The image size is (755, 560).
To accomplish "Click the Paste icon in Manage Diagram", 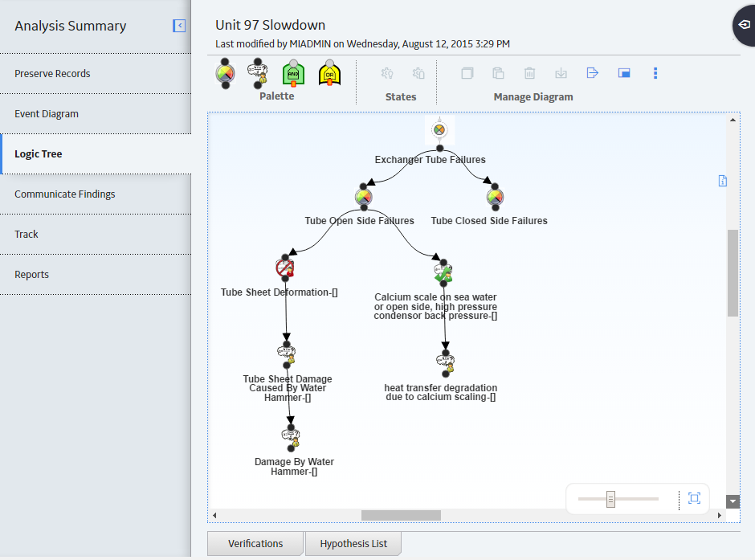I will click(x=498, y=73).
